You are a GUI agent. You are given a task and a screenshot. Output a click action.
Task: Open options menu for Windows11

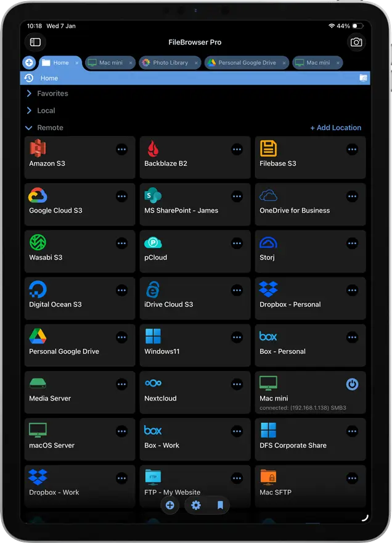click(x=237, y=337)
